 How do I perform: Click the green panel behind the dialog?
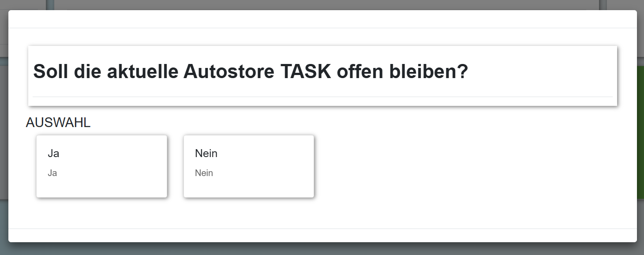coord(640,132)
